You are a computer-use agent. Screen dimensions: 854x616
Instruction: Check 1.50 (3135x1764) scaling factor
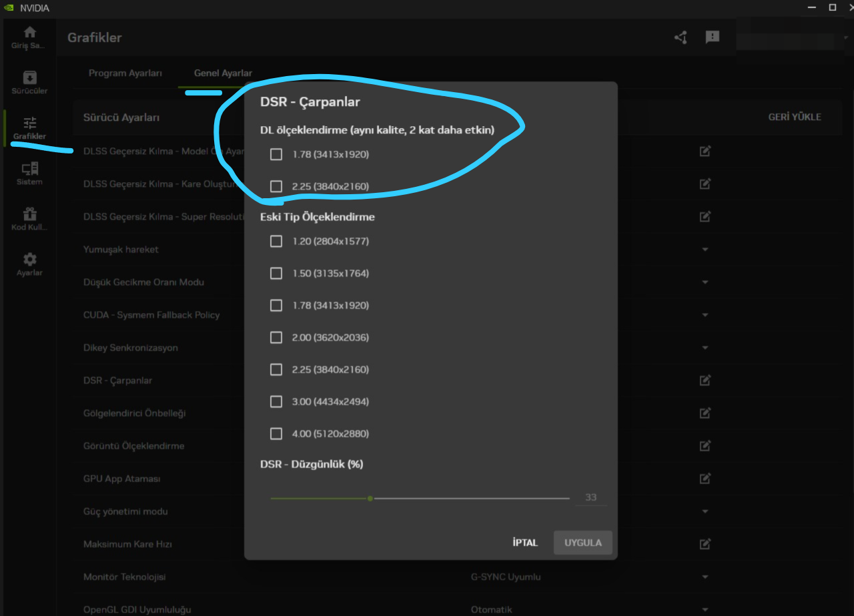click(x=276, y=273)
